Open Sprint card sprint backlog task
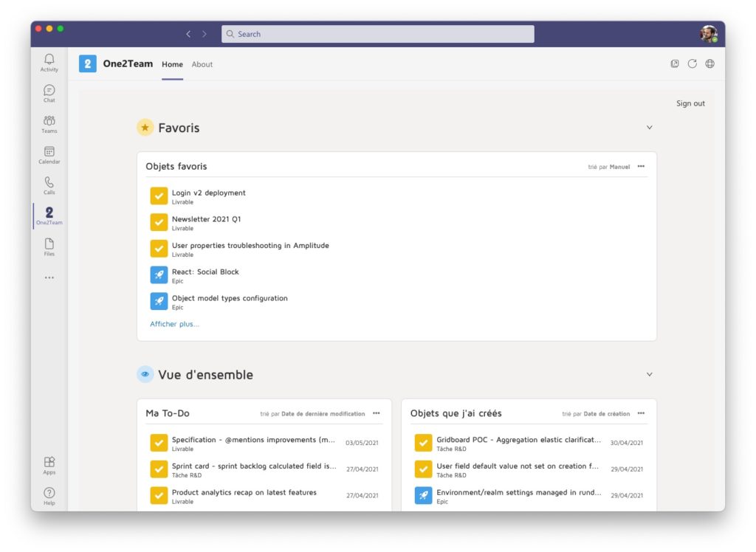This screenshot has width=756, height=552. [254, 466]
